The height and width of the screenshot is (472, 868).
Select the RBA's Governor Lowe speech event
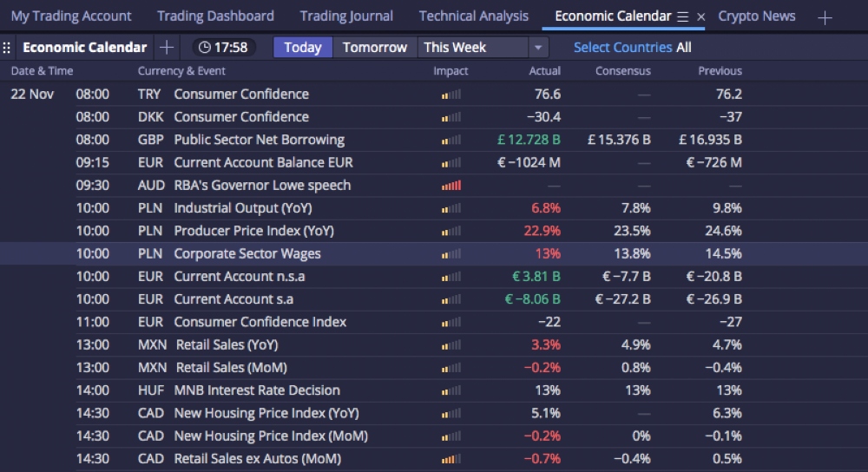(262, 186)
